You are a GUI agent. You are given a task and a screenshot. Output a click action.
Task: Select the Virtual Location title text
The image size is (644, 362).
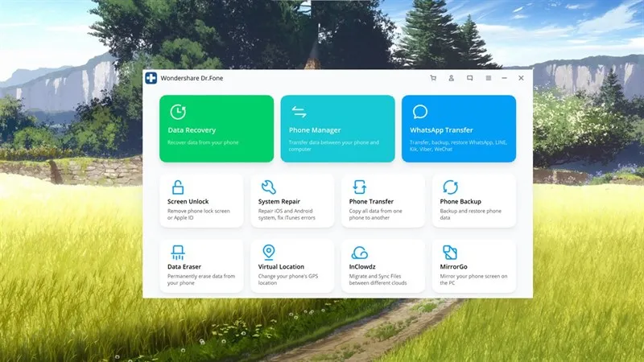(281, 266)
